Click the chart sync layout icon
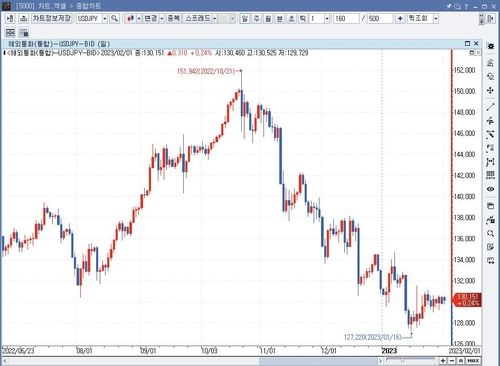Image resolution: width=500 pixels, height=366 pixels. click(x=24, y=32)
